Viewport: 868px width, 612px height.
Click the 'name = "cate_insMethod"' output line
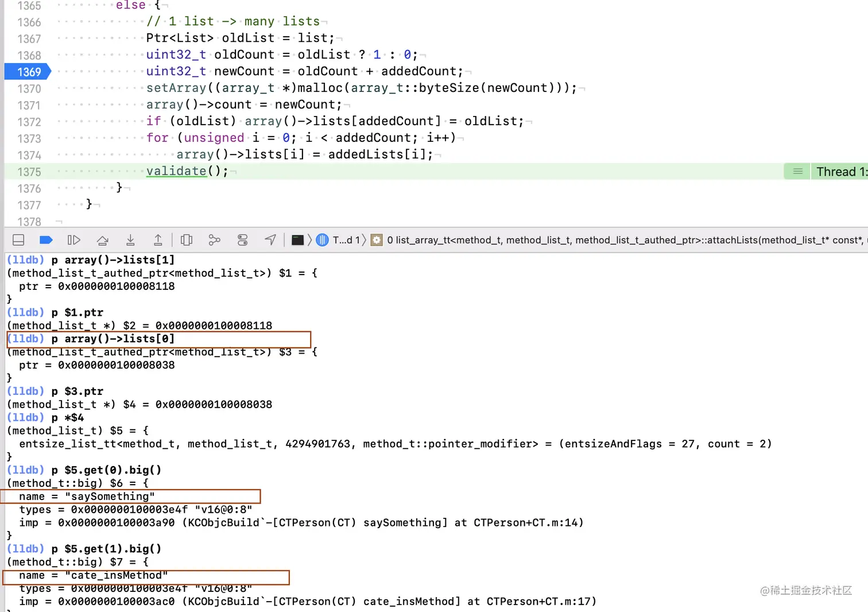pos(94,575)
